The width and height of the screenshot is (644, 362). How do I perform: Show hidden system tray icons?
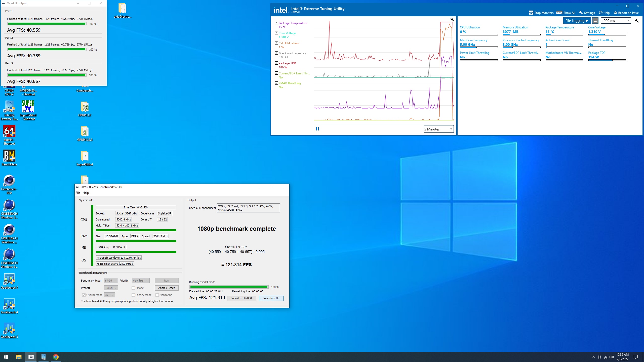point(593,357)
